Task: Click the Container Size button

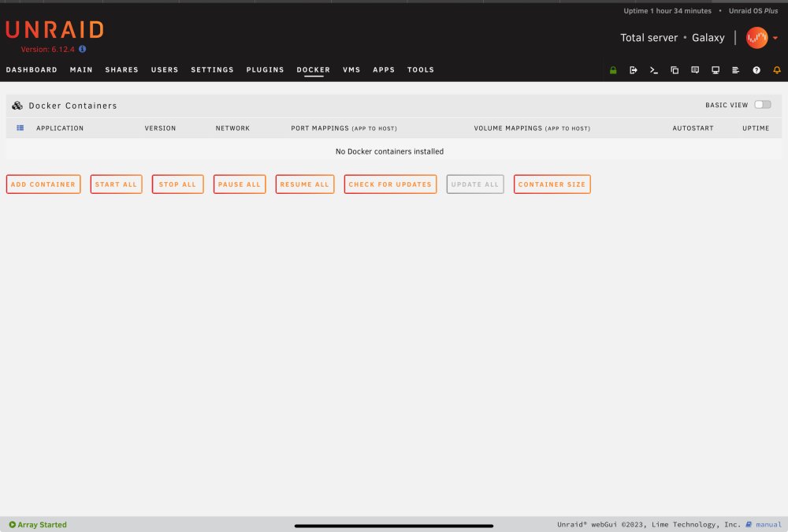Action: (x=552, y=184)
